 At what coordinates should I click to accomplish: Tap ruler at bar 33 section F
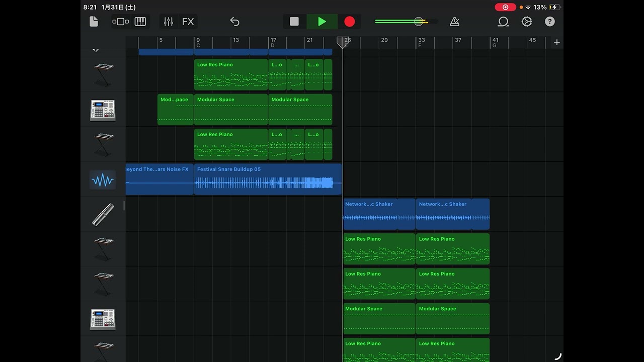pos(421,42)
